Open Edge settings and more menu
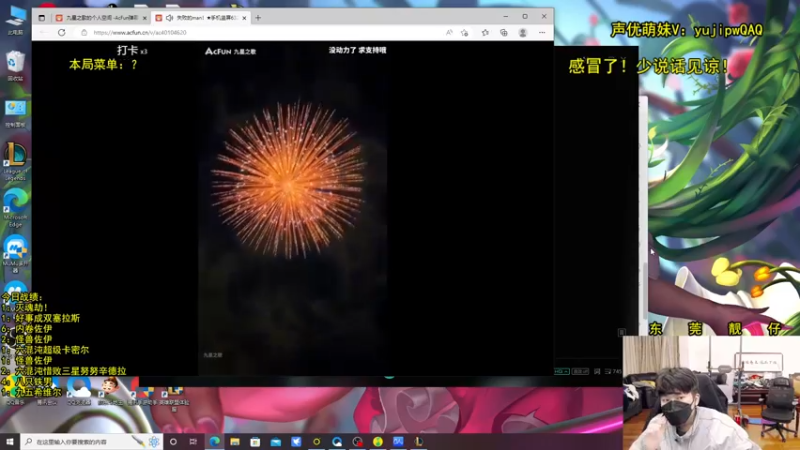Viewport: 800px width, 450px height. click(542, 33)
